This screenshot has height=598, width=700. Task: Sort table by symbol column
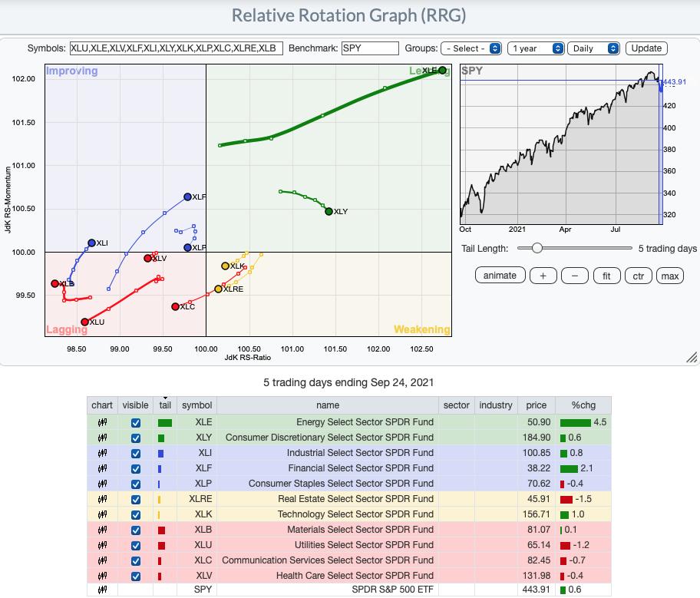196,405
